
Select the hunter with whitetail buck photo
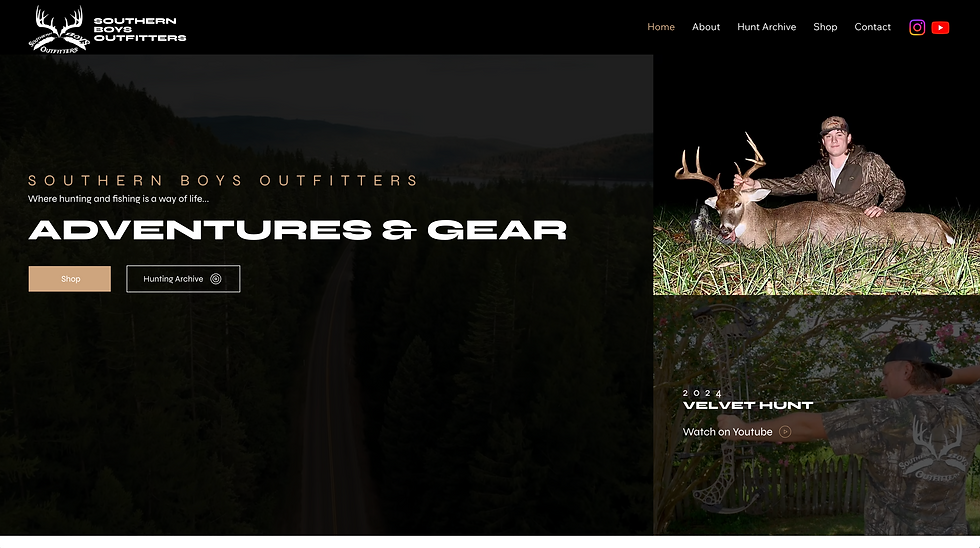[816, 187]
